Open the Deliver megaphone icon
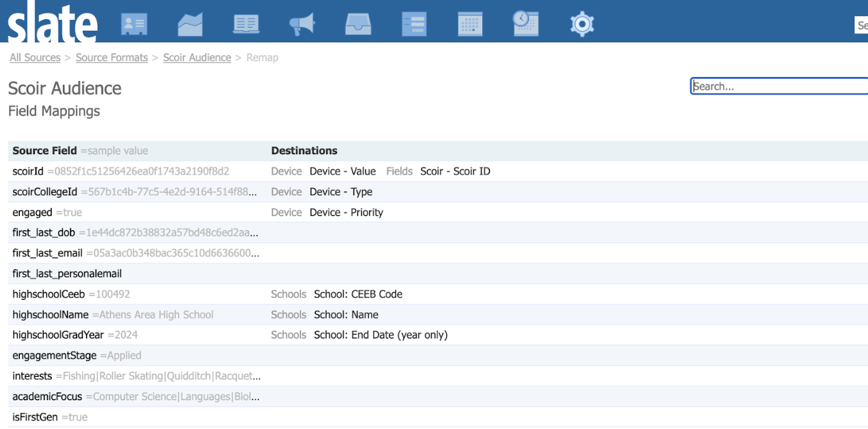This screenshot has width=868, height=429. pyautogui.click(x=302, y=24)
